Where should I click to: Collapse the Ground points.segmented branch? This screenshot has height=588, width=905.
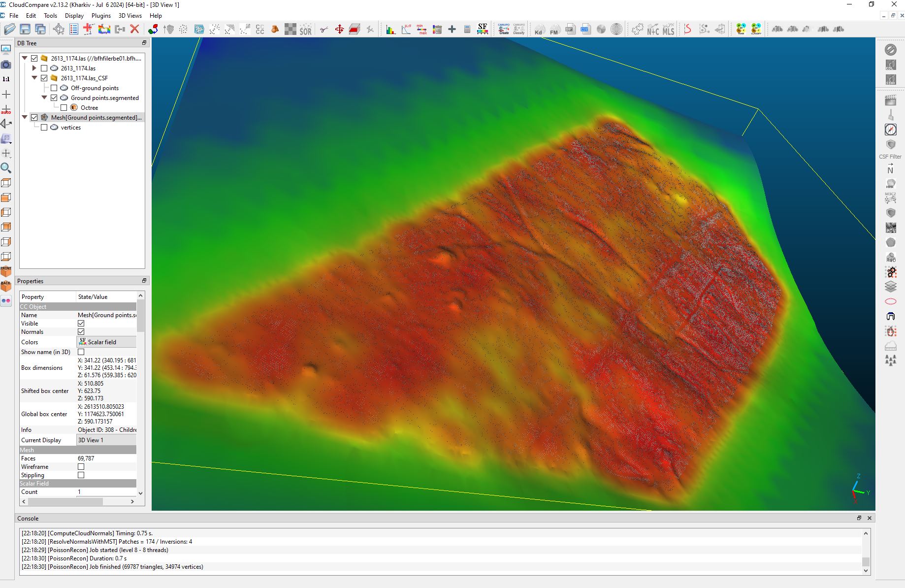(44, 98)
